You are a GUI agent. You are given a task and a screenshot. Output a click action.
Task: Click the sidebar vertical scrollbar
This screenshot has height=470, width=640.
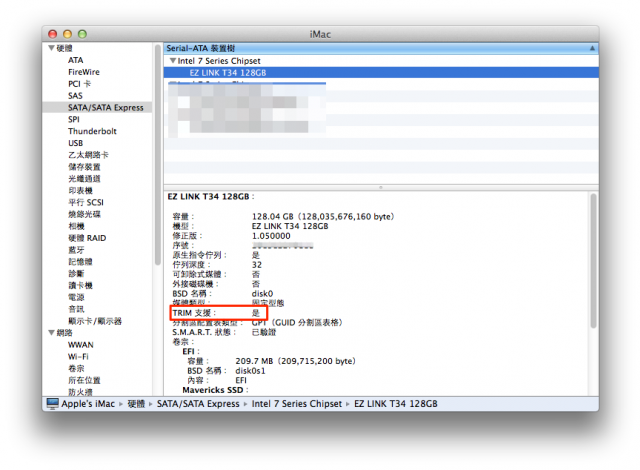point(158,155)
